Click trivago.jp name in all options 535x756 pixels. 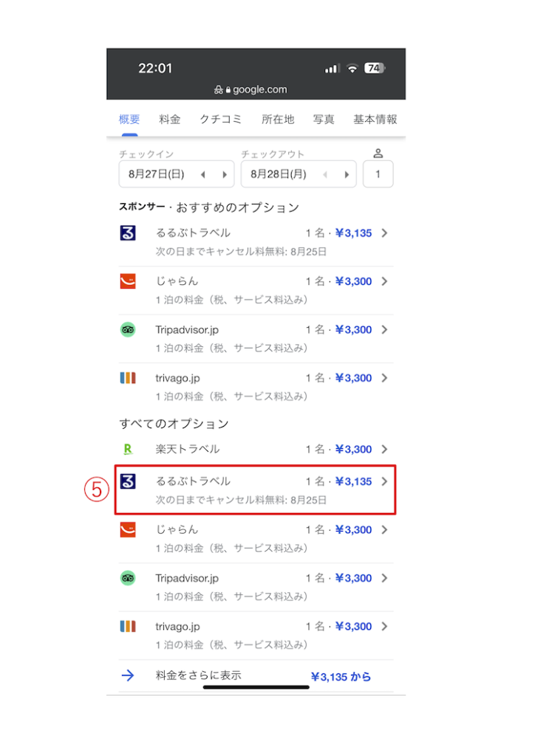pos(177,626)
